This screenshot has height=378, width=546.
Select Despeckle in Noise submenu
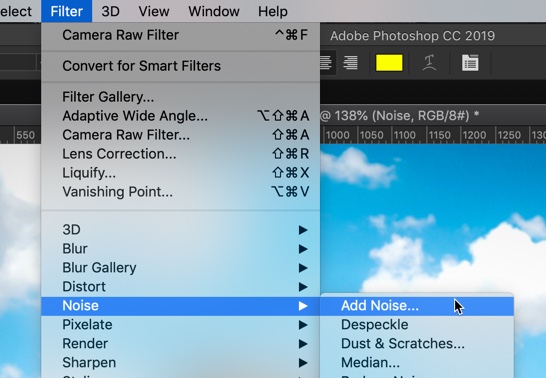417,325
